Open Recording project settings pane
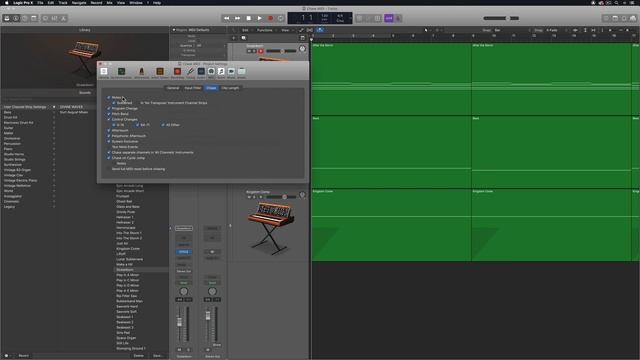 [177, 73]
